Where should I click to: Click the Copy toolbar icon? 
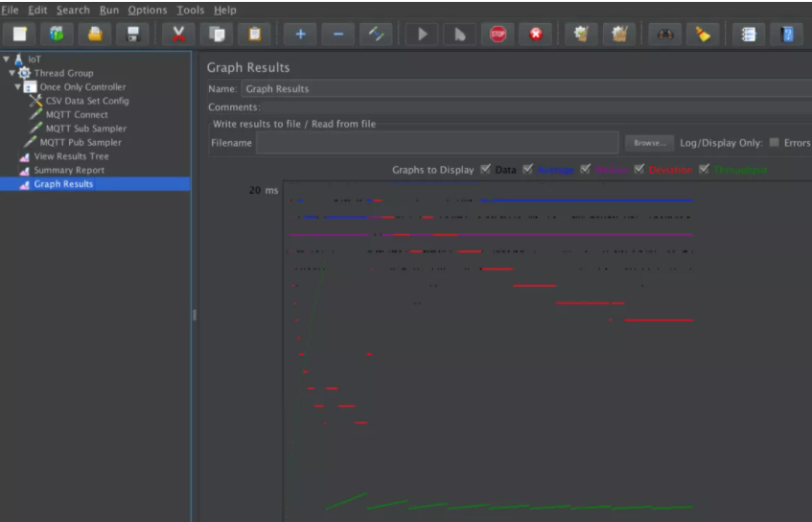coord(217,35)
